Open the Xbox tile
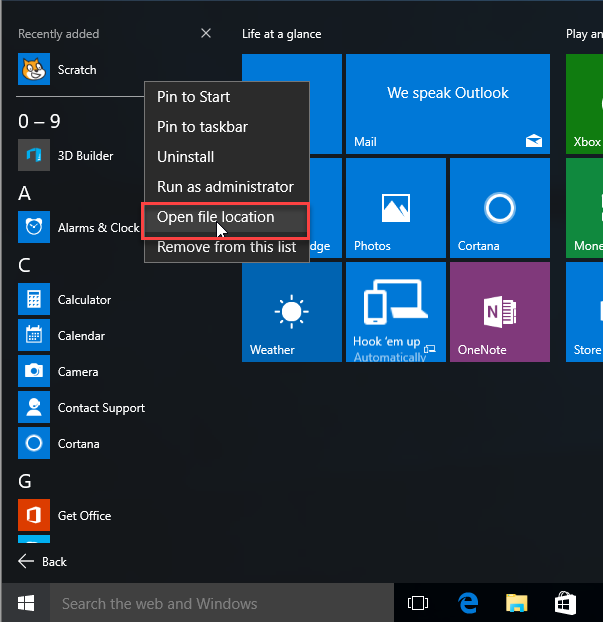603x622 pixels. click(585, 104)
